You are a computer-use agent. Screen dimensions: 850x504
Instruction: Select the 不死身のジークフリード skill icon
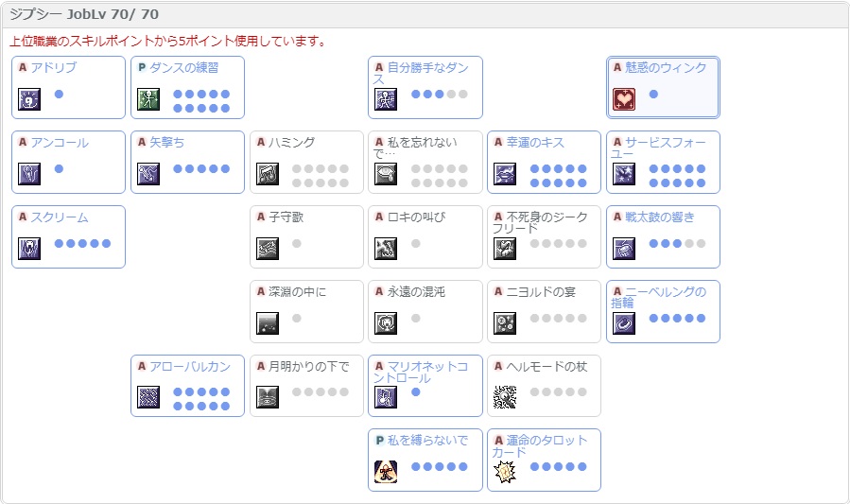[x=505, y=250]
